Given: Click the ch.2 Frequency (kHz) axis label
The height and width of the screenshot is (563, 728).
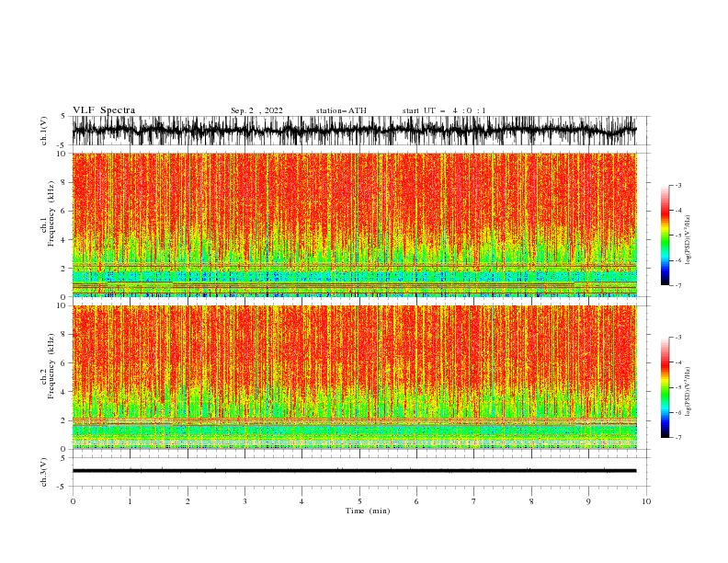Looking at the screenshot, I should (x=48, y=366).
